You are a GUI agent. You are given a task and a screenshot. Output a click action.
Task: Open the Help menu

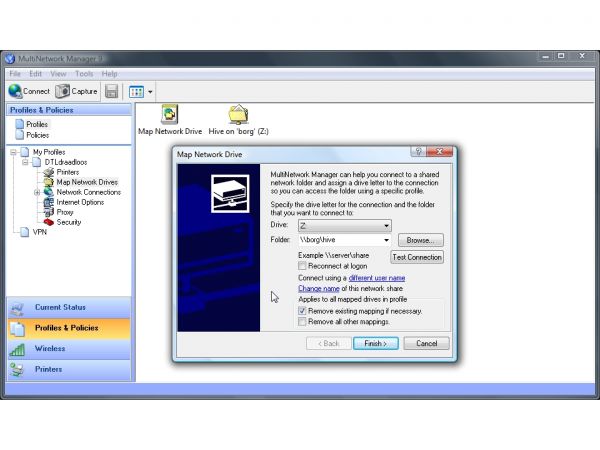109,73
